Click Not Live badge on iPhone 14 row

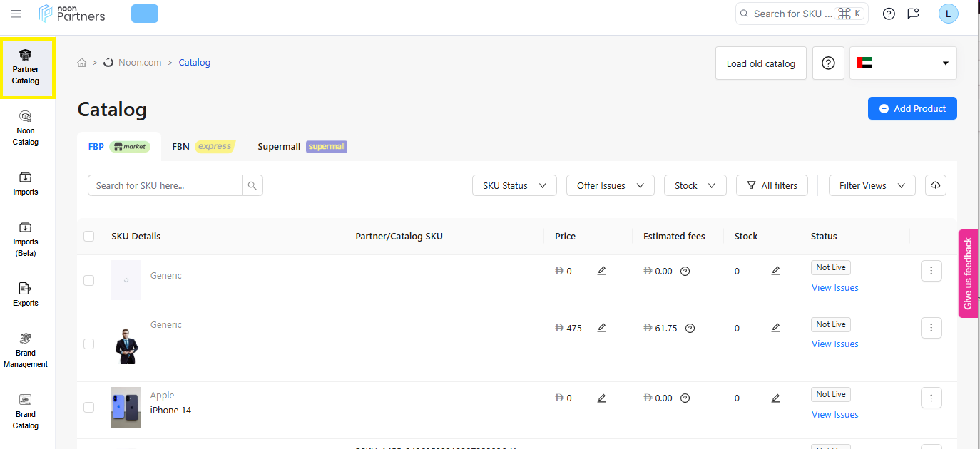[x=831, y=394]
